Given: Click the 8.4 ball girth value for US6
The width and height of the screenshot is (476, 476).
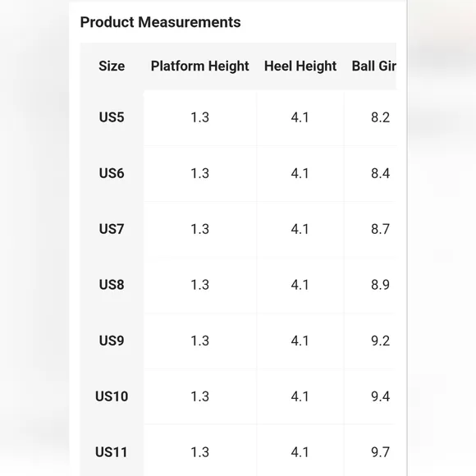Looking at the screenshot, I should tap(380, 173).
